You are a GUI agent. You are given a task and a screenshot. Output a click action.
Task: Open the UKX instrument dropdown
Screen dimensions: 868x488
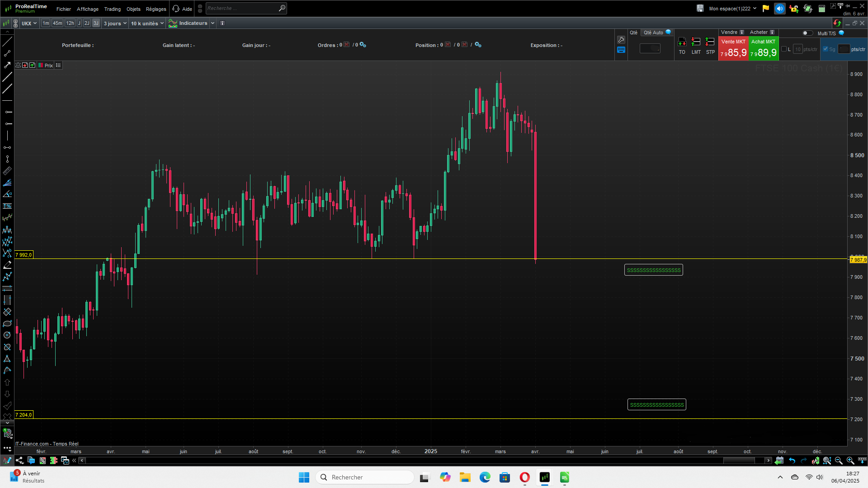click(x=29, y=23)
